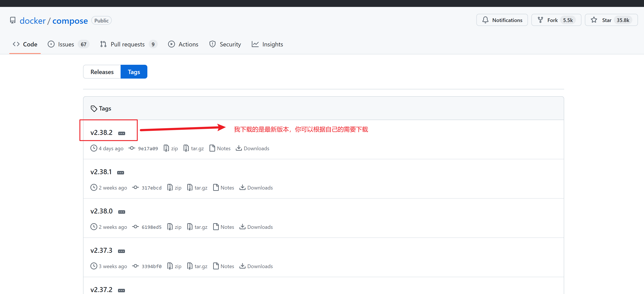Open the docker owner link
The height and width of the screenshot is (294, 644).
33,21
